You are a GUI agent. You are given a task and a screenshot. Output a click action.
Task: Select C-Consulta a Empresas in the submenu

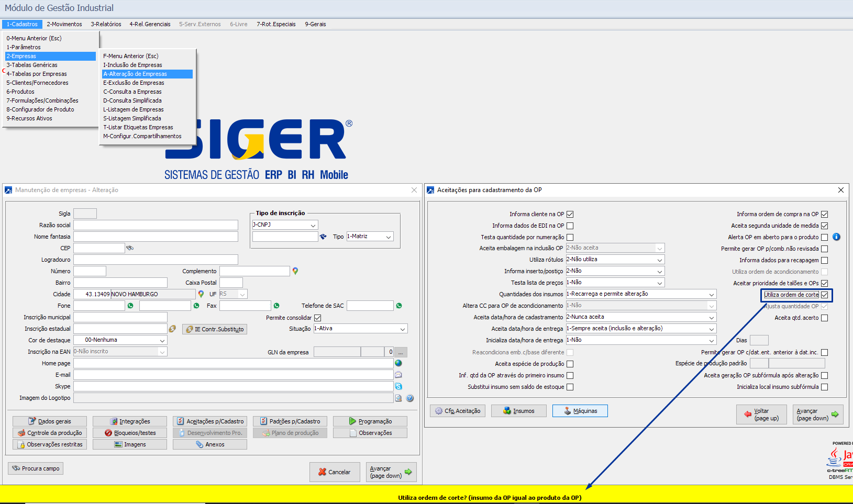[x=148, y=92]
